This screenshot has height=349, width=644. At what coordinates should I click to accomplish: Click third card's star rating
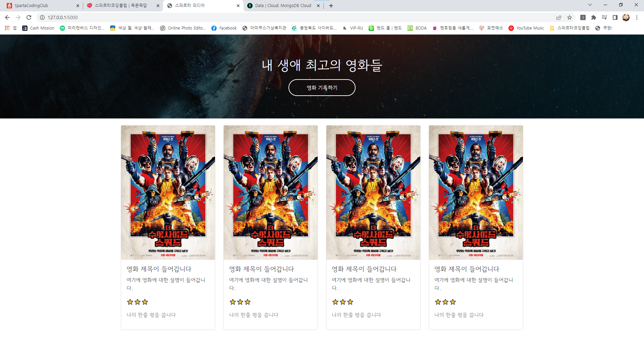coord(343,302)
